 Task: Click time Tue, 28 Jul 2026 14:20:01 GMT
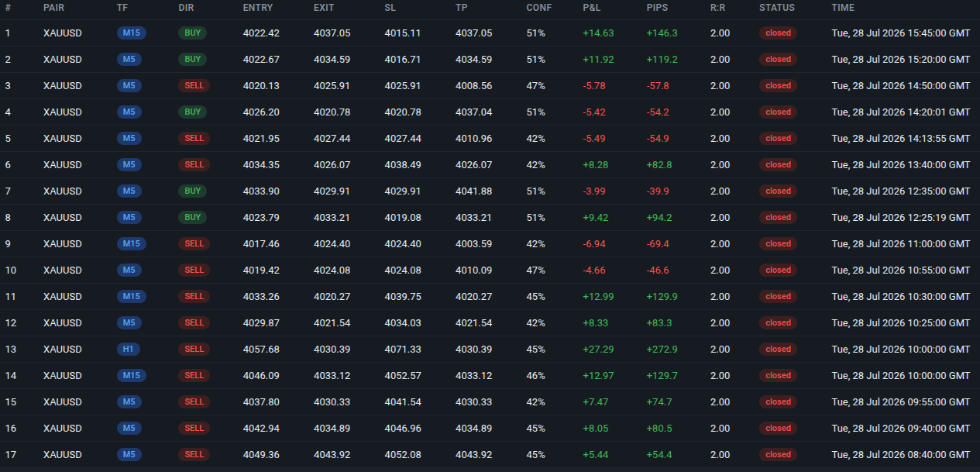point(900,112)
